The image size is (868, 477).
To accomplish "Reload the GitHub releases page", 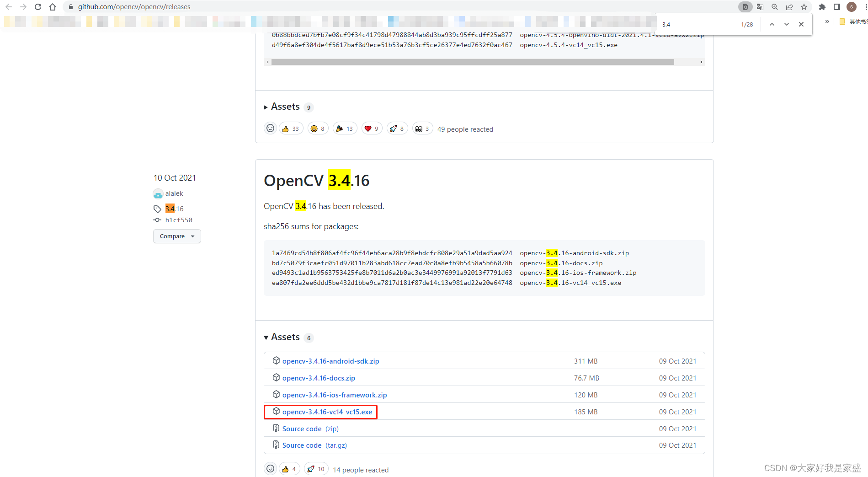I will click(x=38, y=7).
